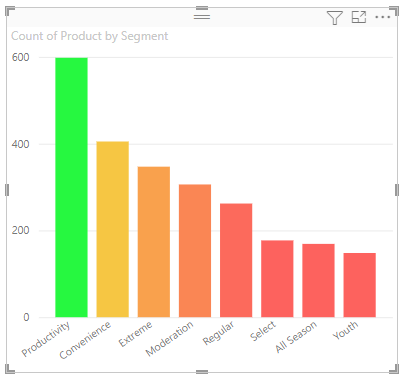Select the All Season bar

(x=318, y=280)
